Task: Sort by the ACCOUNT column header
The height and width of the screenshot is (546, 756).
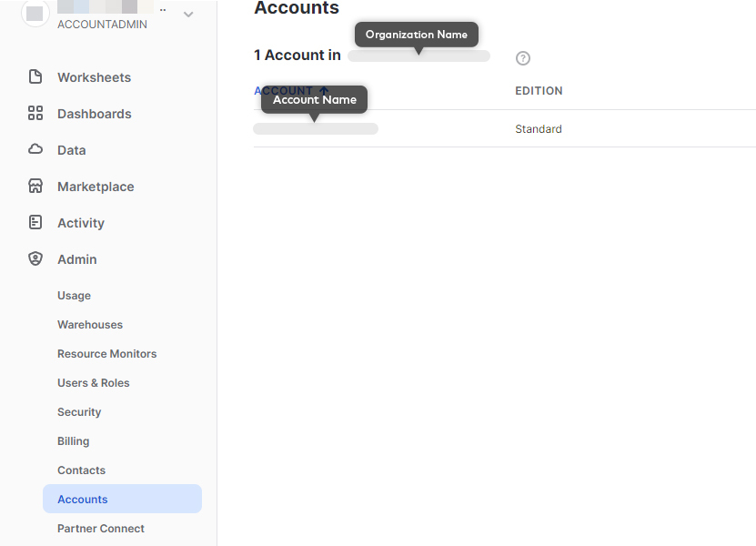Action: pyautogui.click(x=283, y=91)
